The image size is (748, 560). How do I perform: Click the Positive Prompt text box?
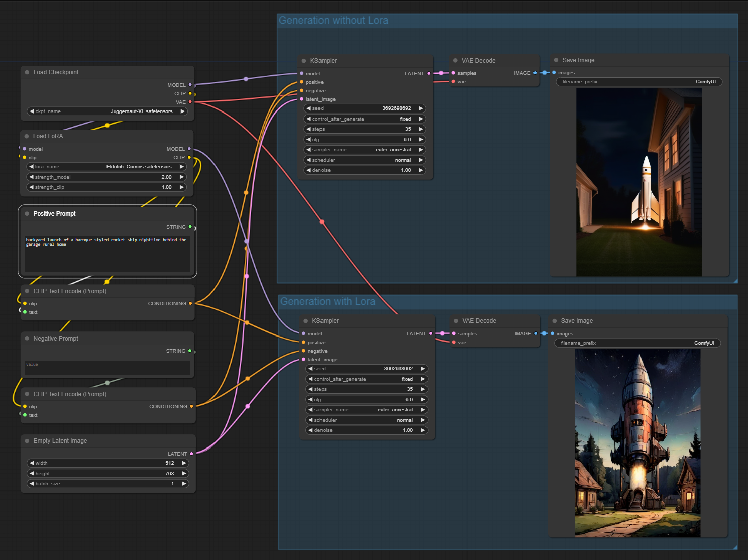coord(108,254)
